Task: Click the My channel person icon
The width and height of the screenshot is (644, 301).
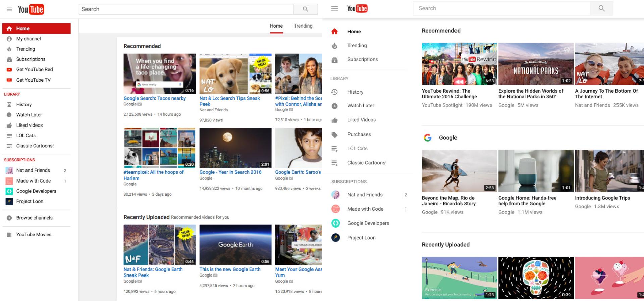Action: click(x=9, y=39)
